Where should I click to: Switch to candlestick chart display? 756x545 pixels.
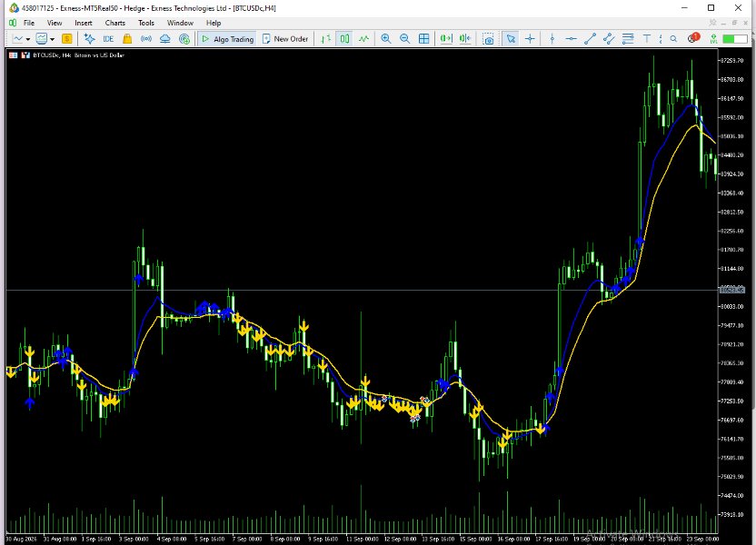(x=344, y=38)
